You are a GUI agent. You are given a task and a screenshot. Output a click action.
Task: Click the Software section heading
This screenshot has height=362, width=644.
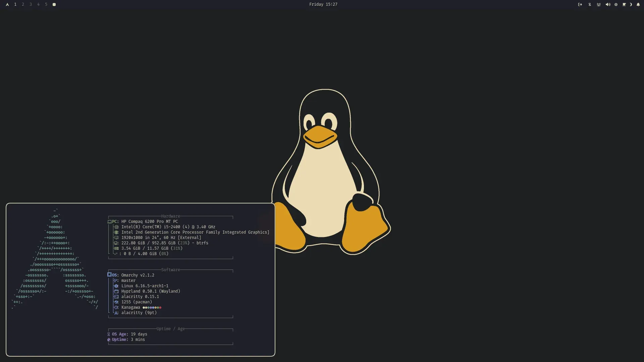[170, 270]
